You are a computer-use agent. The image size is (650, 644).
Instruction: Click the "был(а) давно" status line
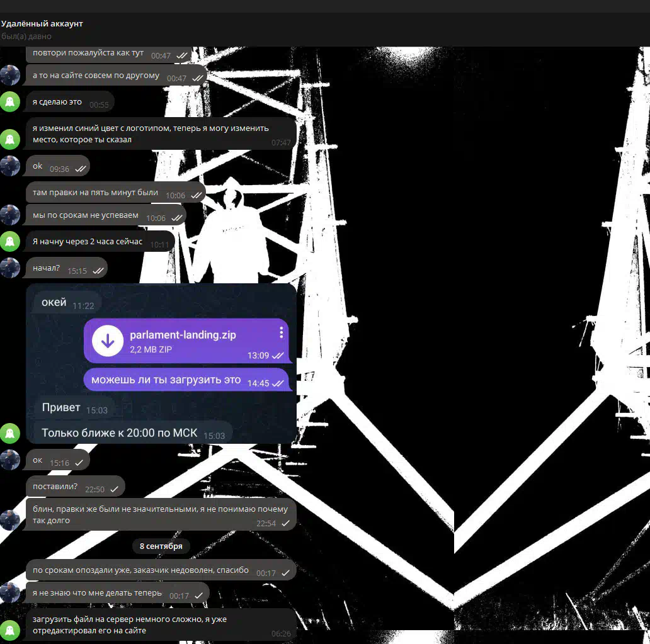coord(26,37)
